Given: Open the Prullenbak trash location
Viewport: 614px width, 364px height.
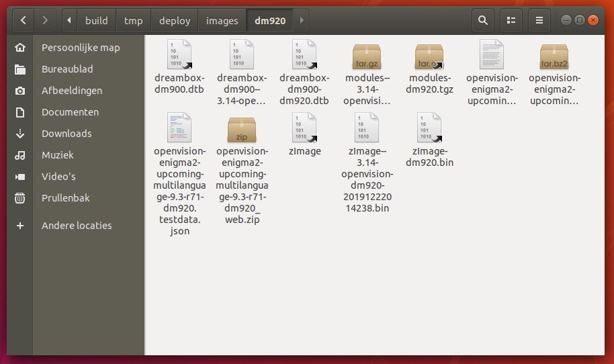Looking at the screenshot, I should (65, 198).
